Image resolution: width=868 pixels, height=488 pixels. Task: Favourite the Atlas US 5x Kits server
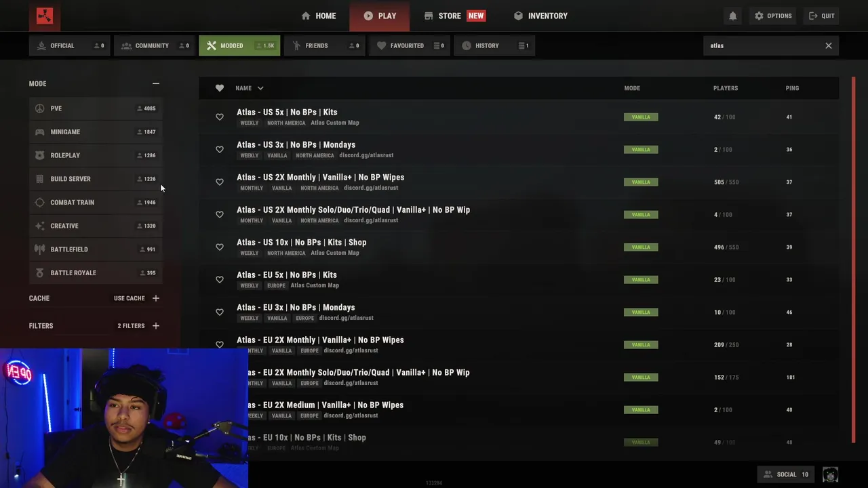point(220,117)
